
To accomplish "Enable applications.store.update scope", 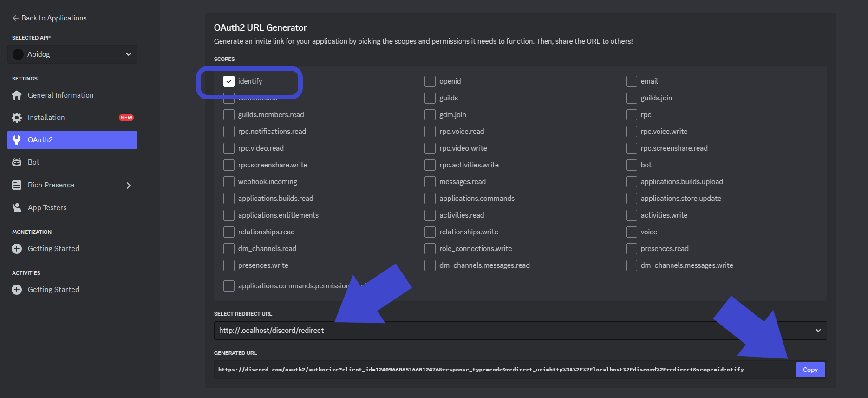I will click(x=632, y=199).
